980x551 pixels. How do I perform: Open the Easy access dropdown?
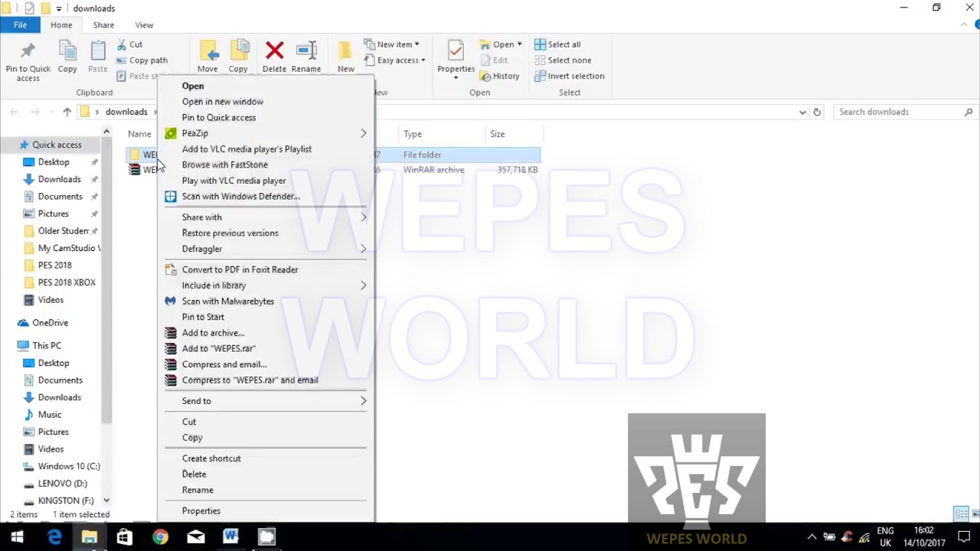[394, 60]
